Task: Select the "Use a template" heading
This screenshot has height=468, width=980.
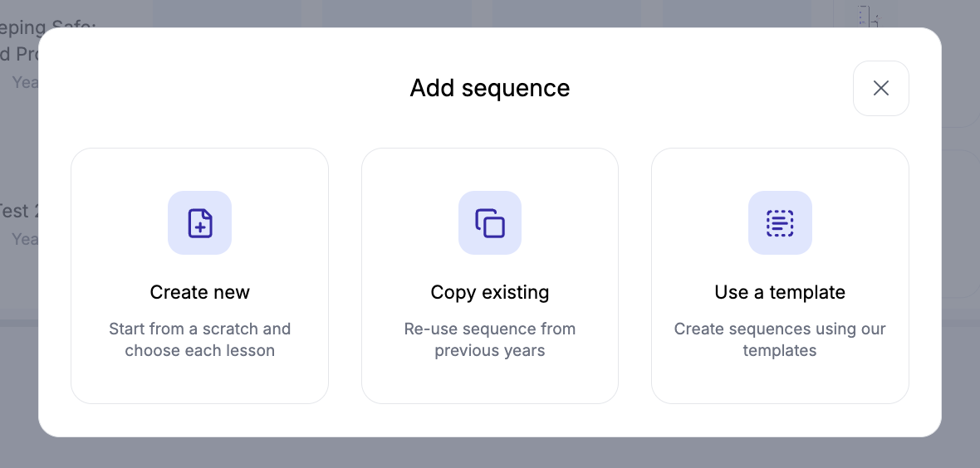Action: (x=780, y=292)
